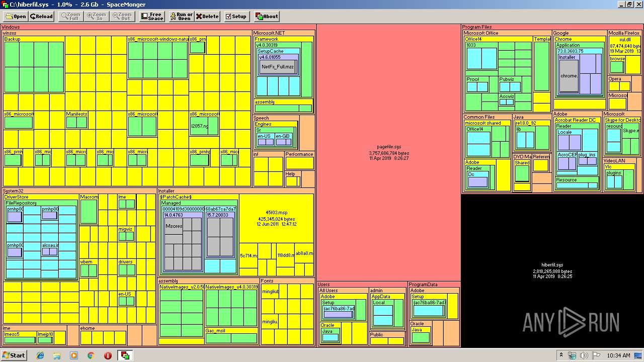Image resolution: width=644 pixels, height=362 pixels.
Task: Click the FileRepository folder label
Action: 21,203
